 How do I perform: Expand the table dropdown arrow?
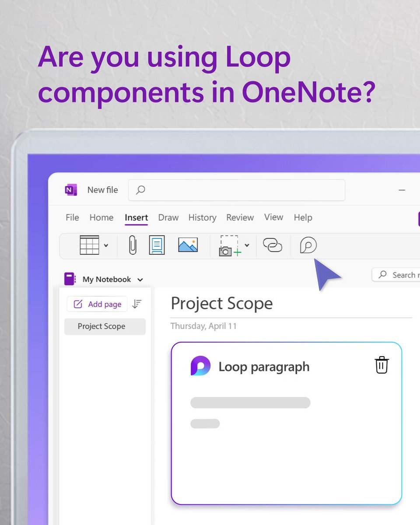(106, 245)
